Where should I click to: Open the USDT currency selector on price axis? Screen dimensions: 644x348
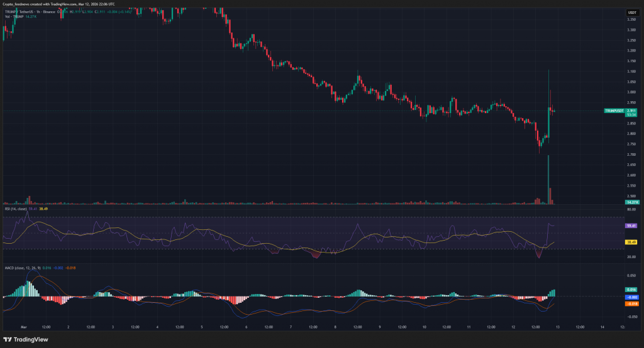click(632, 13)
